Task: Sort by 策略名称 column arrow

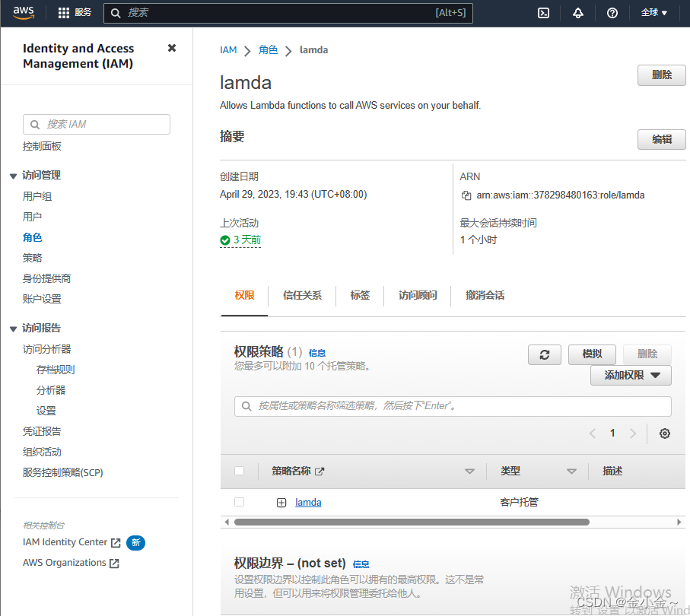Action: click(469, 472)
